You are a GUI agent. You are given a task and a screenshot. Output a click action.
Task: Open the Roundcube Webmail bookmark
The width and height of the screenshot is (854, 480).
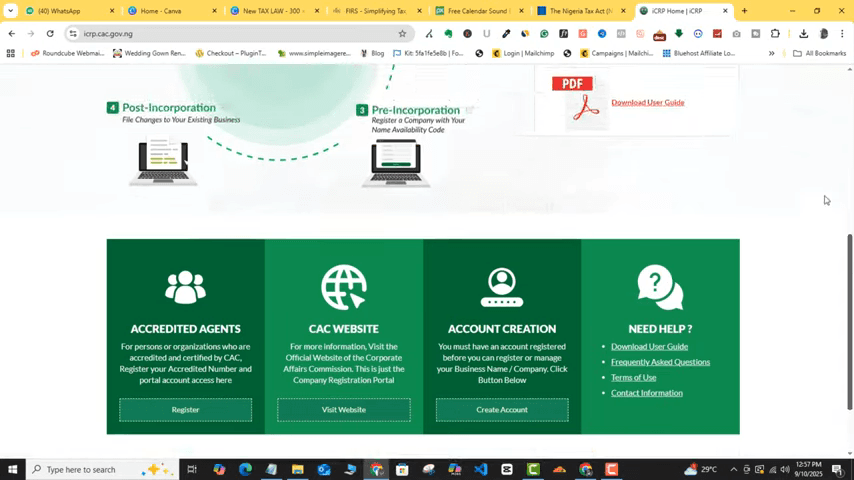(x=68, y=53)
